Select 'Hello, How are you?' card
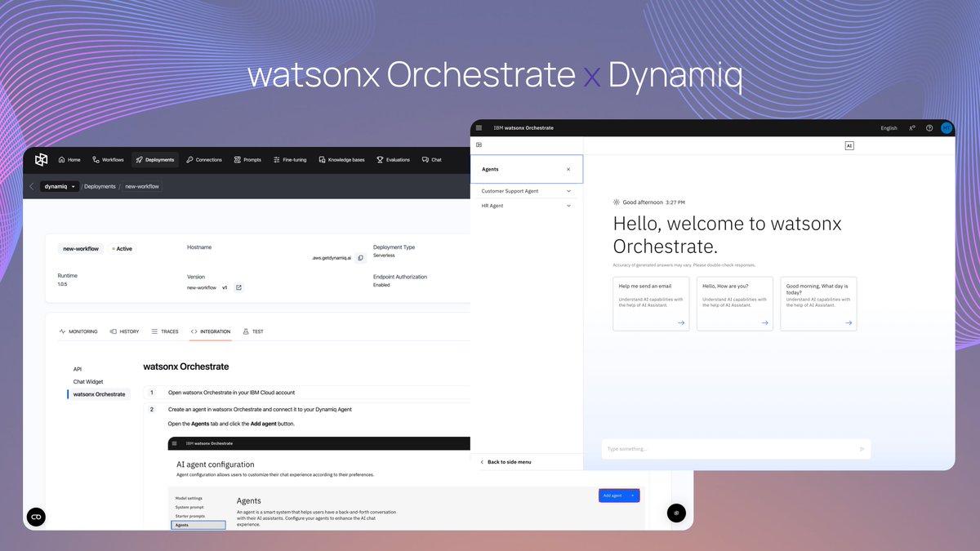The width and height of the screenshot is (980, 551). pos(734,304)
